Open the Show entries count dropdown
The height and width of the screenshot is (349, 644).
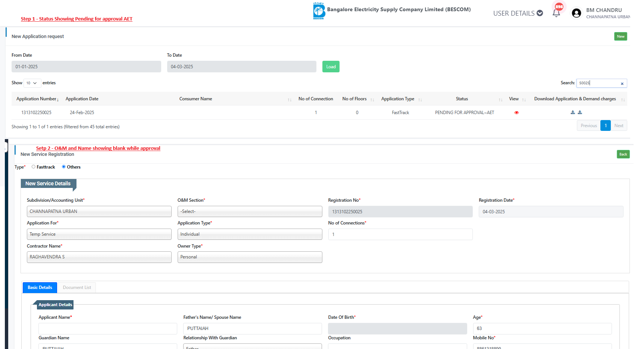(x=32, y=83)
